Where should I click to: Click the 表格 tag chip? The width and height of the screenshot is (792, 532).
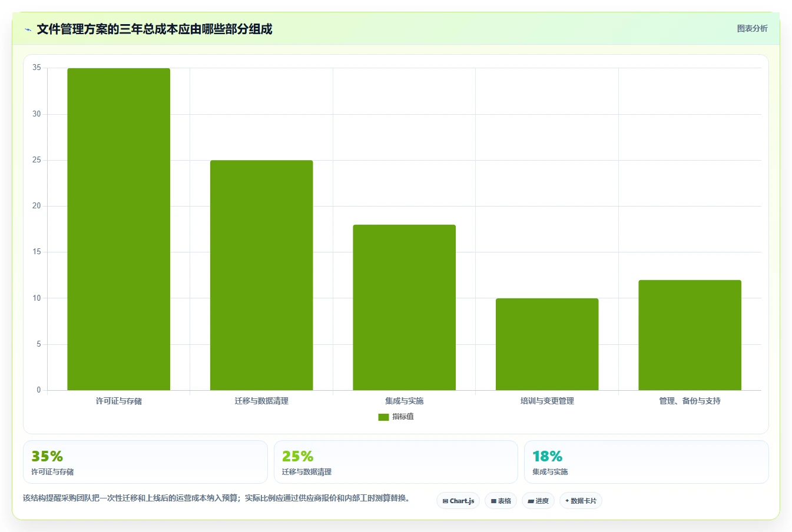pos(501,501)
